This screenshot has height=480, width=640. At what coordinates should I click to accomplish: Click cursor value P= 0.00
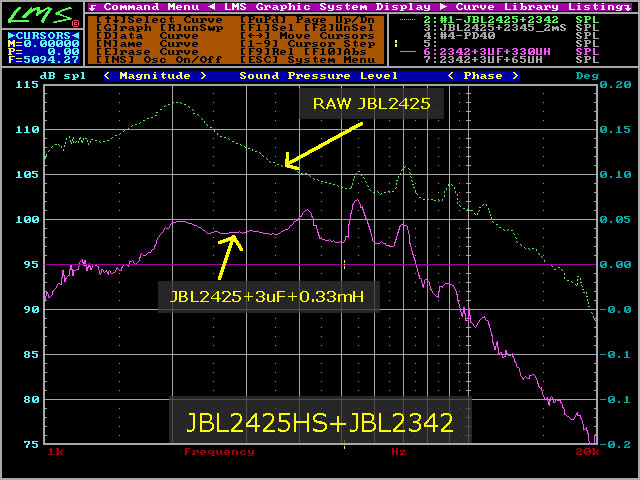tap(43, 51)
